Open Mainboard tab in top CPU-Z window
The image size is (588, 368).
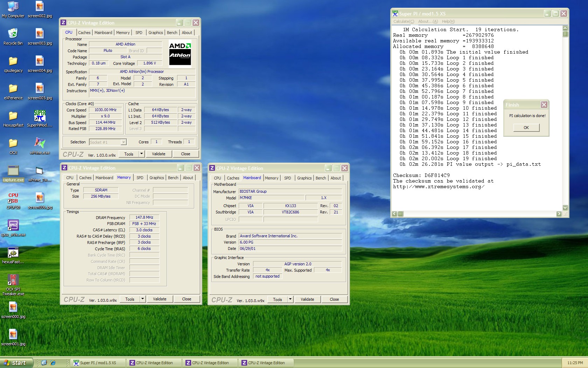pyautogui.click(x=103, y=33)
